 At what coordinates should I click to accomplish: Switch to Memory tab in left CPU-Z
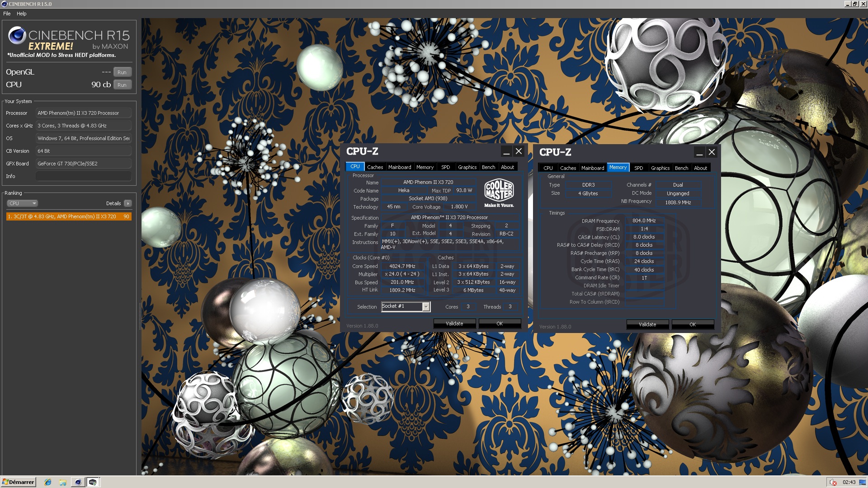[x=425, y=167]
